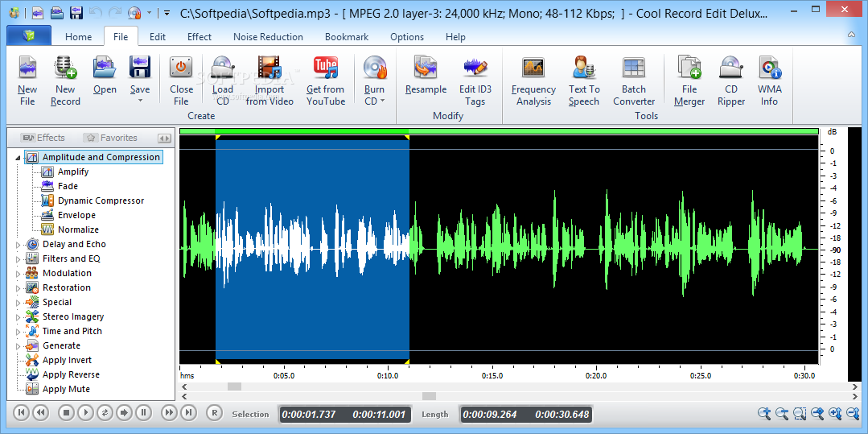Click the zoom in magnifier icon
The width and height of the screenshot is (868, 434).
pyautogui.click(x=764, y=413)
